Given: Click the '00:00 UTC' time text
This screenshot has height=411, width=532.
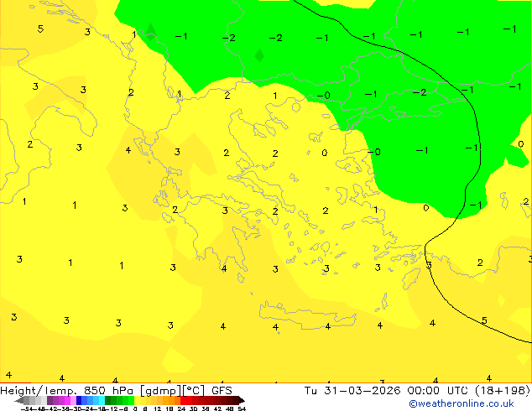Looking at the screenshot, I should pos(439,391).
